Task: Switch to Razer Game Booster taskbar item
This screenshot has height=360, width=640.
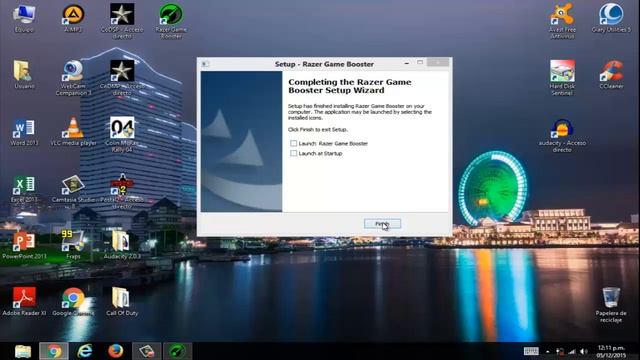Action: tap(178, 351)
